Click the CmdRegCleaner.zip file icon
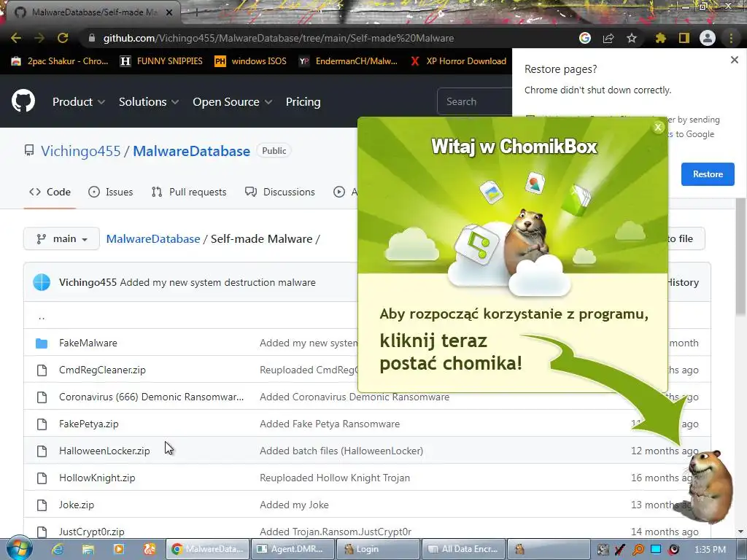Viewport: 747px width, 560px height. click(x=42, y=370)
